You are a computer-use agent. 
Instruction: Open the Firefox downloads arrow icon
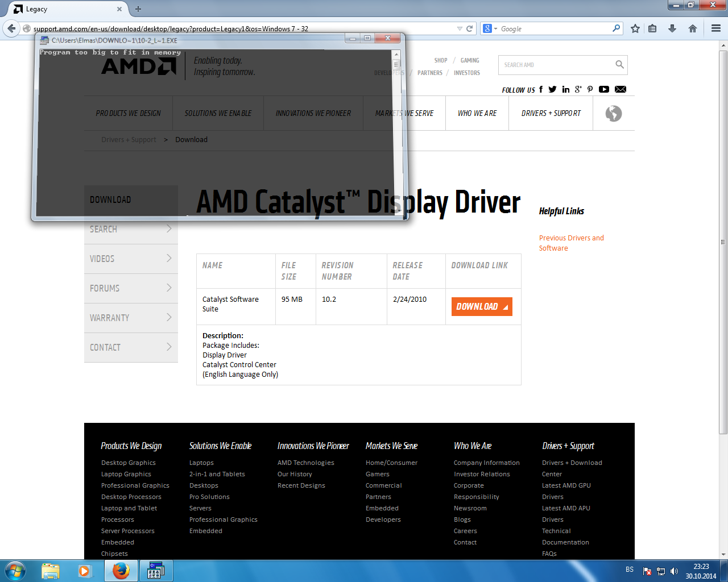point(672,28)
